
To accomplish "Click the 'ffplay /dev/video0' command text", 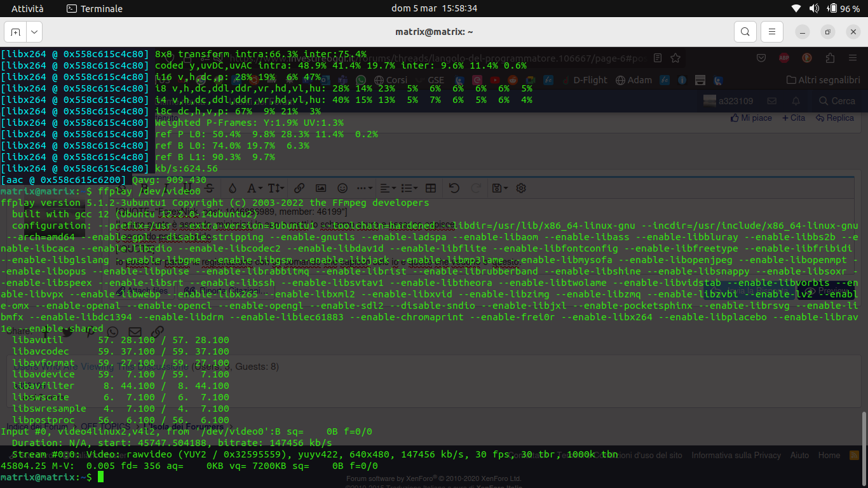I will [149, 191].
